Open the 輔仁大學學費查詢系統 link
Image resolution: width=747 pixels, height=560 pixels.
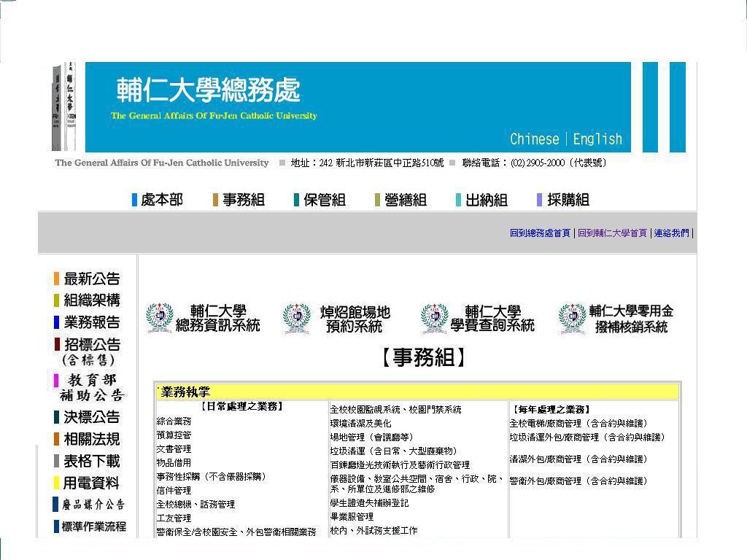[x=492, y=318]
